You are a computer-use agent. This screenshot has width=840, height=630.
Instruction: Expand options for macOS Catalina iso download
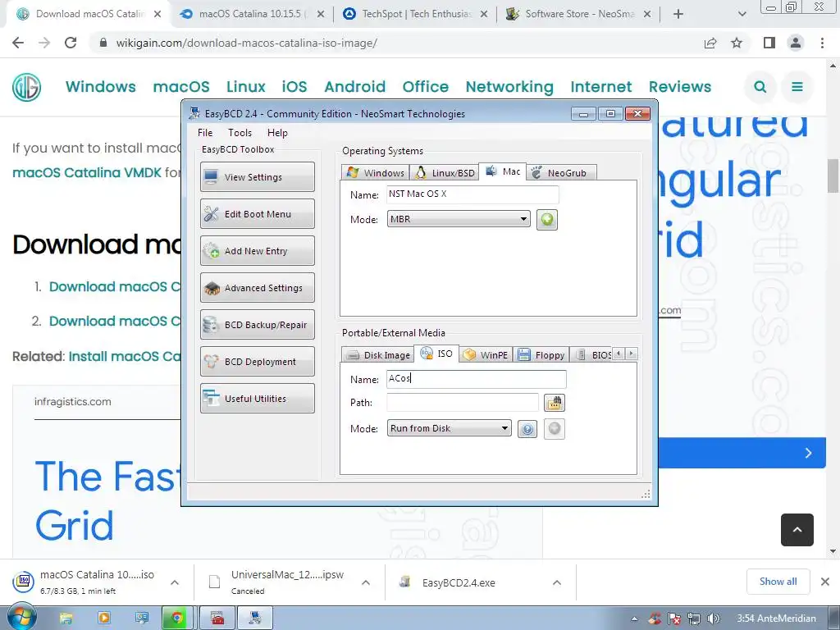175,582
